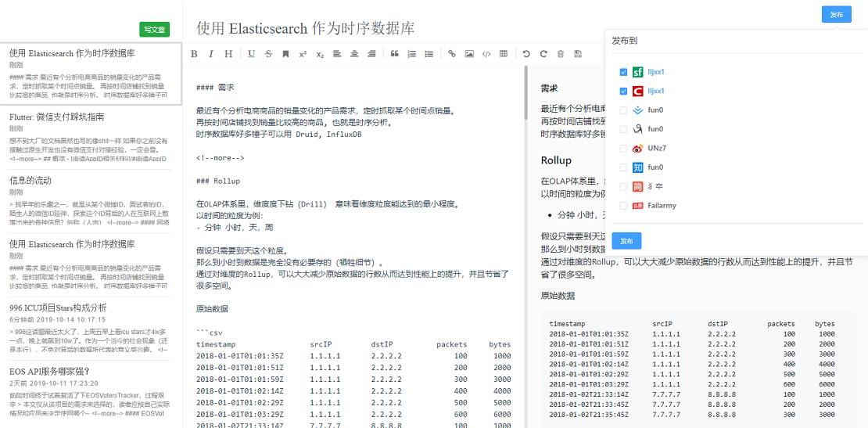868x428 pixels.
Task: Enable the Weibo UNz7 account checkbox
Action: tap(623, 149)
